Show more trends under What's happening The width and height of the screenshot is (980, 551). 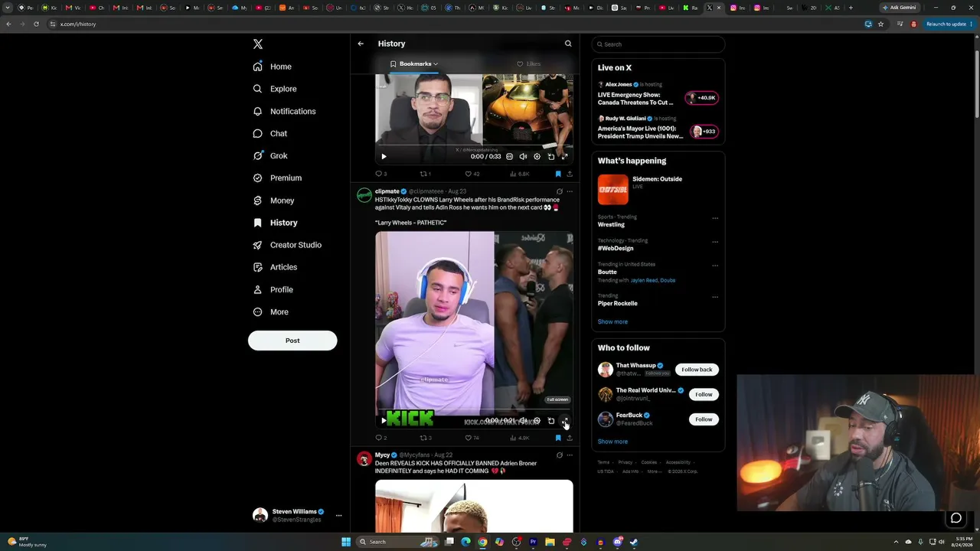612,322
